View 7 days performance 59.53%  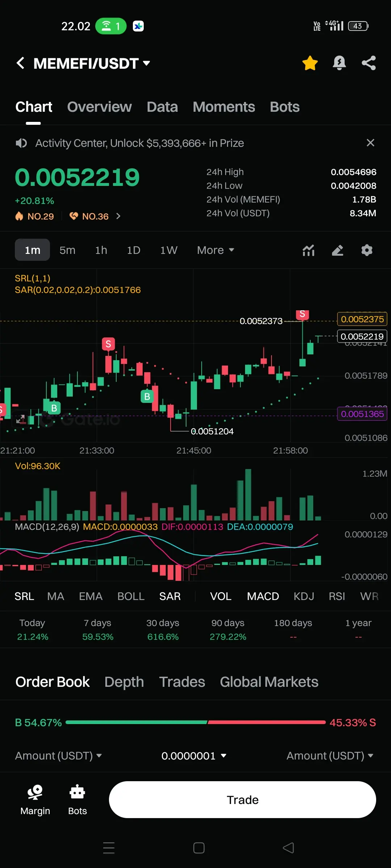[98, 630]
